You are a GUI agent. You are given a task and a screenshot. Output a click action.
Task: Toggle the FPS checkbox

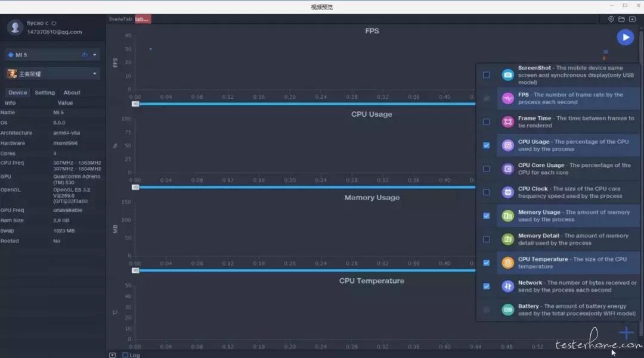487,98
